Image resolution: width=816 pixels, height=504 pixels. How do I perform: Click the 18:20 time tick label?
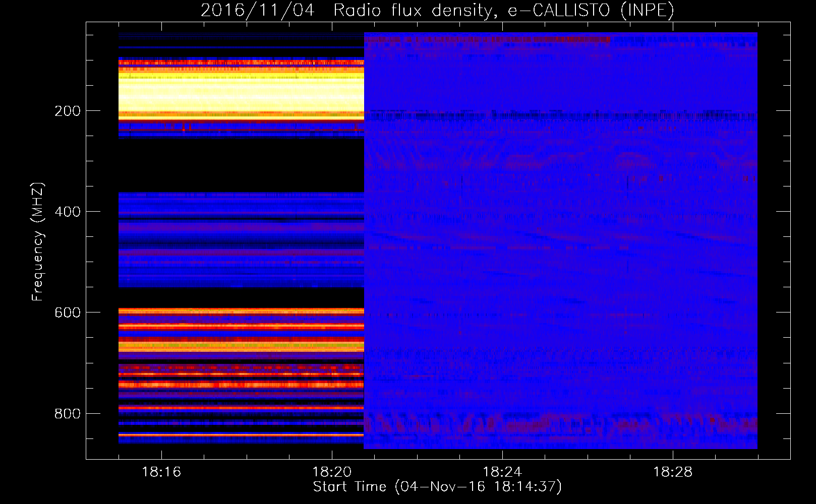tap(332, 472)
